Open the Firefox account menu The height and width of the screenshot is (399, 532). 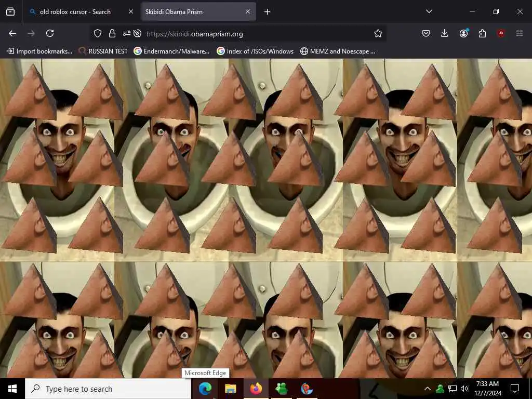tap(463, 33)
